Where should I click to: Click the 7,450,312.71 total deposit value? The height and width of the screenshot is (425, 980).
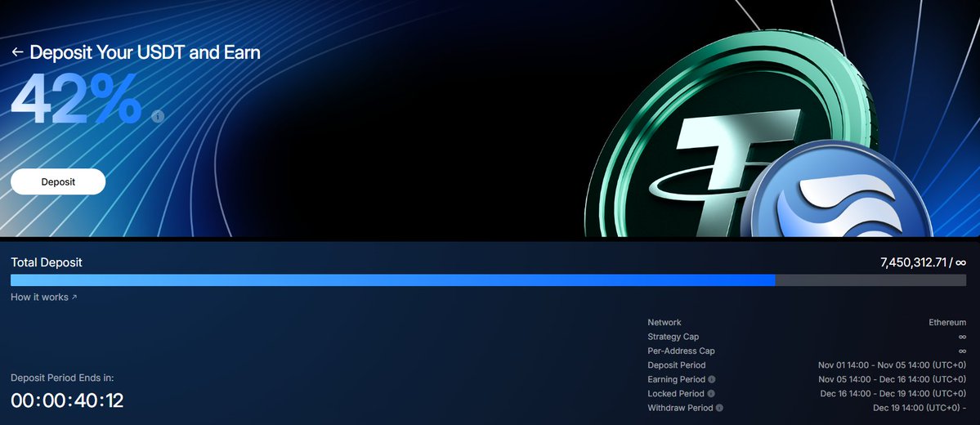(x=913, y=263)
